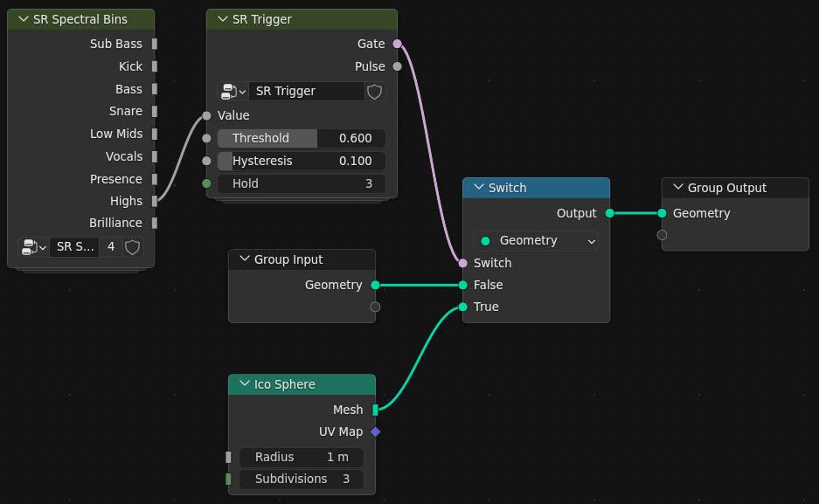Image resolution: width=819 pixels, height=504 pixels.
Task: Click the Hold value field
Action: (x=302, y=183)
